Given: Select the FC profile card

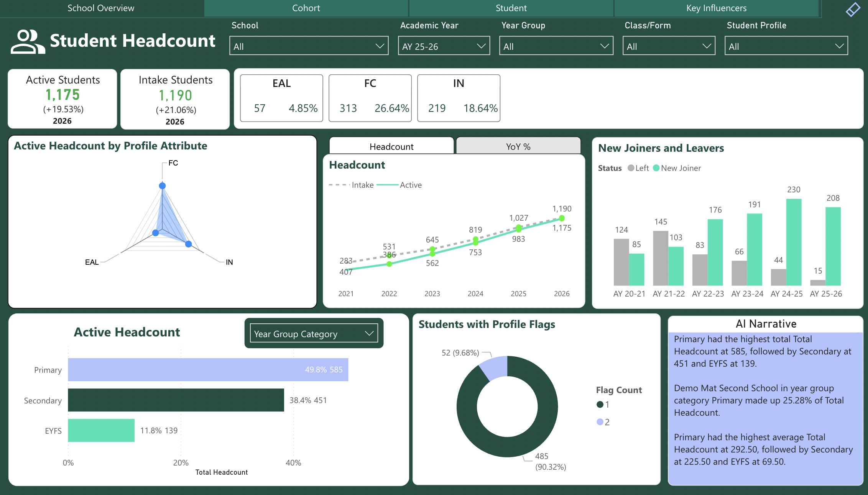Looking at the screenshot, I should [x=370, y=98].
